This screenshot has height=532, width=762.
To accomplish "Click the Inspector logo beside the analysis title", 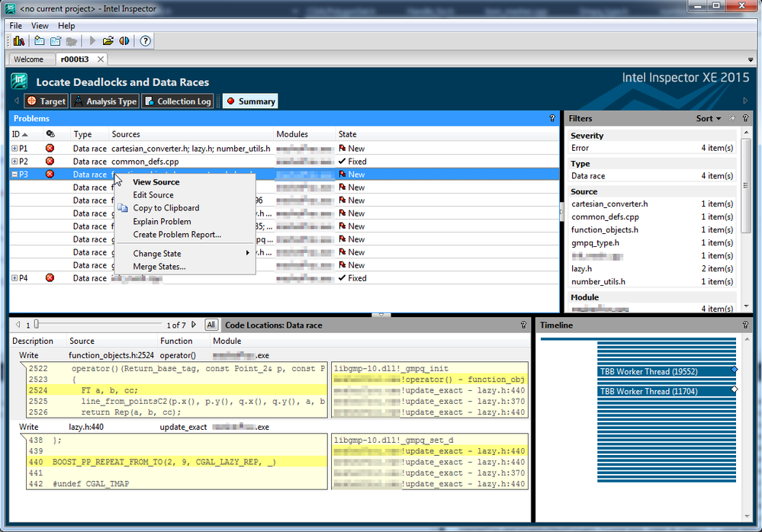I will [x=19, y=81].
